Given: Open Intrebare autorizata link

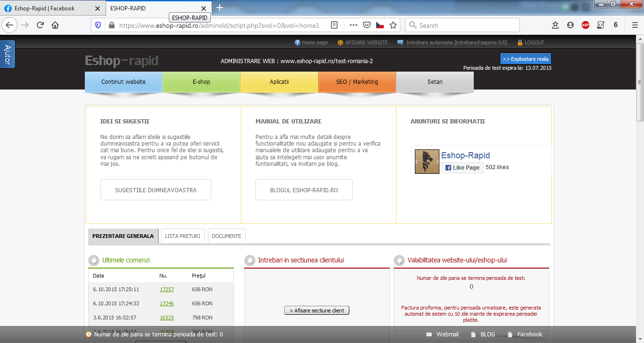Looking at the screenshot, I should tap(452, 42).
